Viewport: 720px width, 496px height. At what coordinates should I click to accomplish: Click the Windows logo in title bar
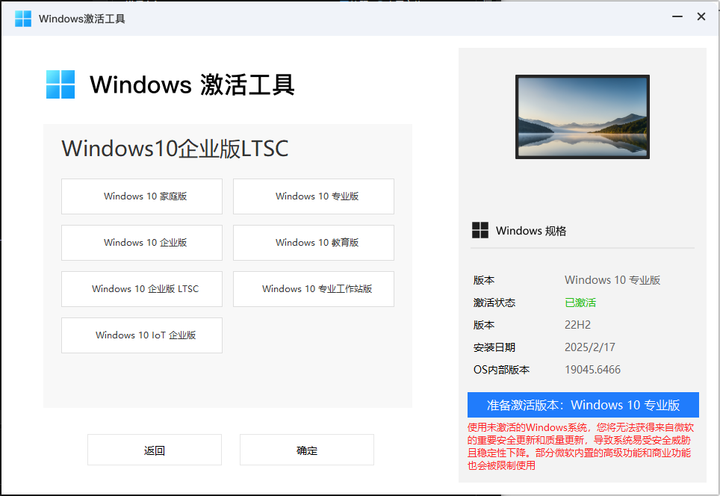click(22, 18)
